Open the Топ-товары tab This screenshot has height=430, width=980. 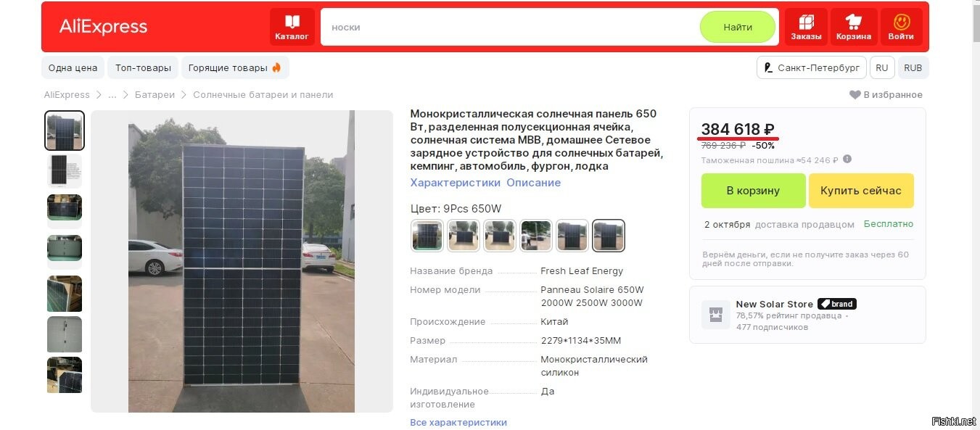point(143,67)
